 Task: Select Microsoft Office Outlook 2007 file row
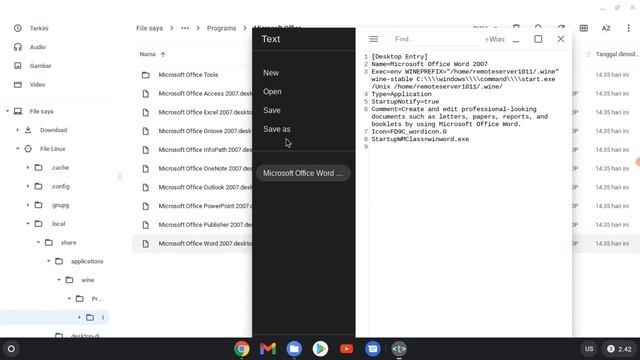193,187
